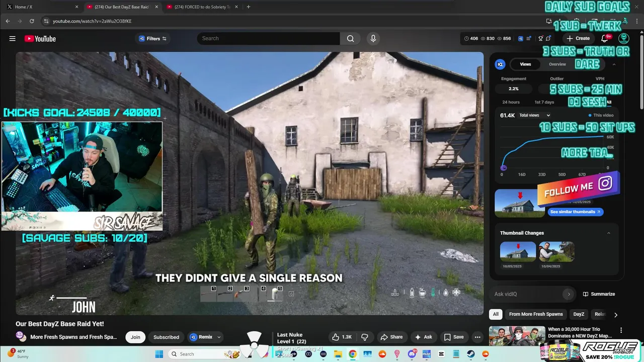
Task: Open vidIQ trophy icon in header
Action: [x=541, y=39]
